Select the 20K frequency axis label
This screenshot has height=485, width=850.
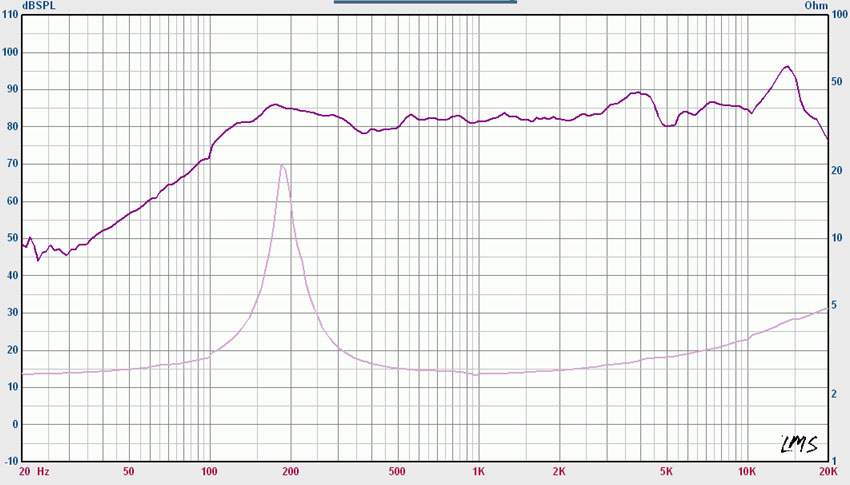pos(827,471)
